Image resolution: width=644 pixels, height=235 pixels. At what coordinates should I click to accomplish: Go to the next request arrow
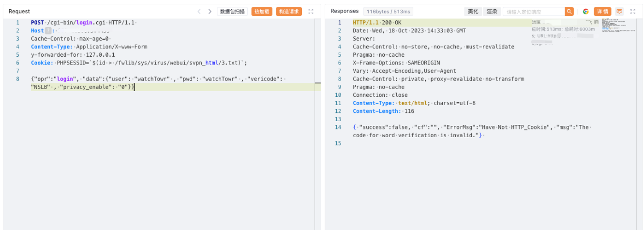coord(210,12)
